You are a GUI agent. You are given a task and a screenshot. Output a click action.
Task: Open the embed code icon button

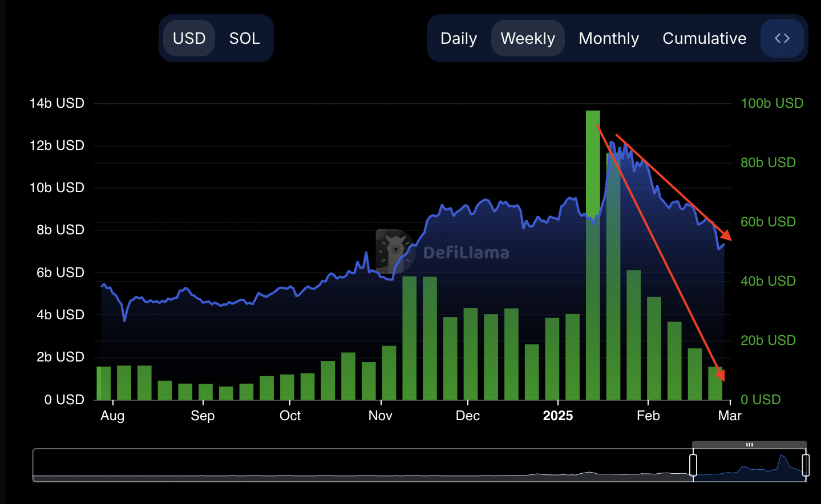[782, 38]
